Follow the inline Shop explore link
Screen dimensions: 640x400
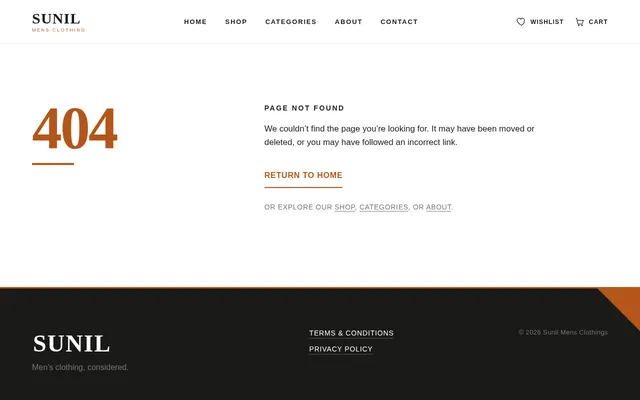coord(344,207)
